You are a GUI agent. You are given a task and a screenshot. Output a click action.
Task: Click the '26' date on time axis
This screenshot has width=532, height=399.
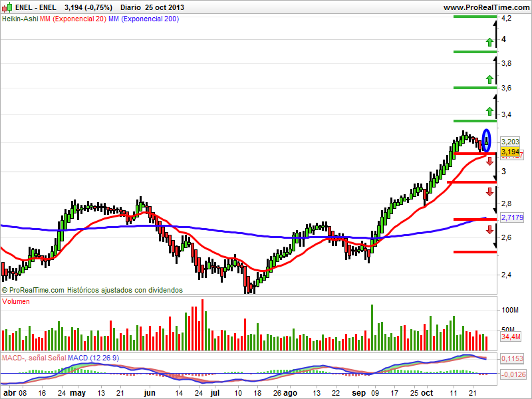pyautogui.click(x=277, y=393)
